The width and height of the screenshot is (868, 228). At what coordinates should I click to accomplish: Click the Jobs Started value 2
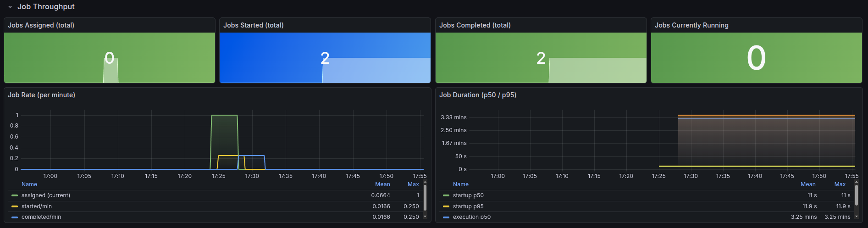click(x=325, y=58)
